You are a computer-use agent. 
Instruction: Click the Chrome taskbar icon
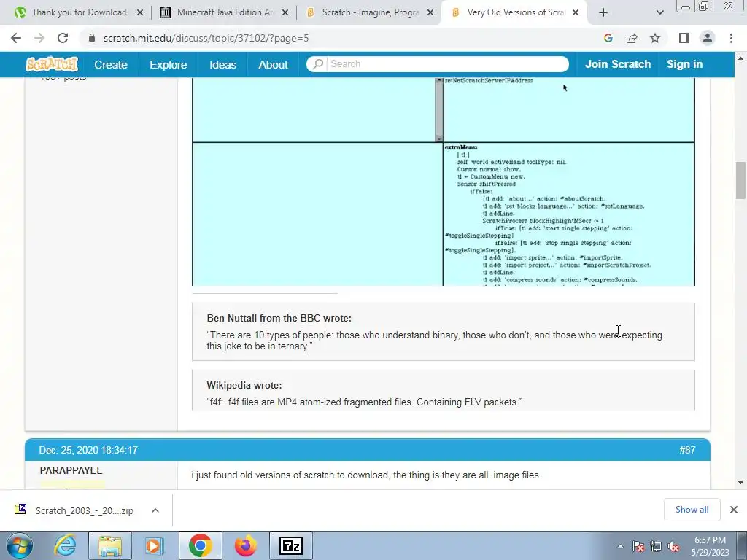click(200, 545)
